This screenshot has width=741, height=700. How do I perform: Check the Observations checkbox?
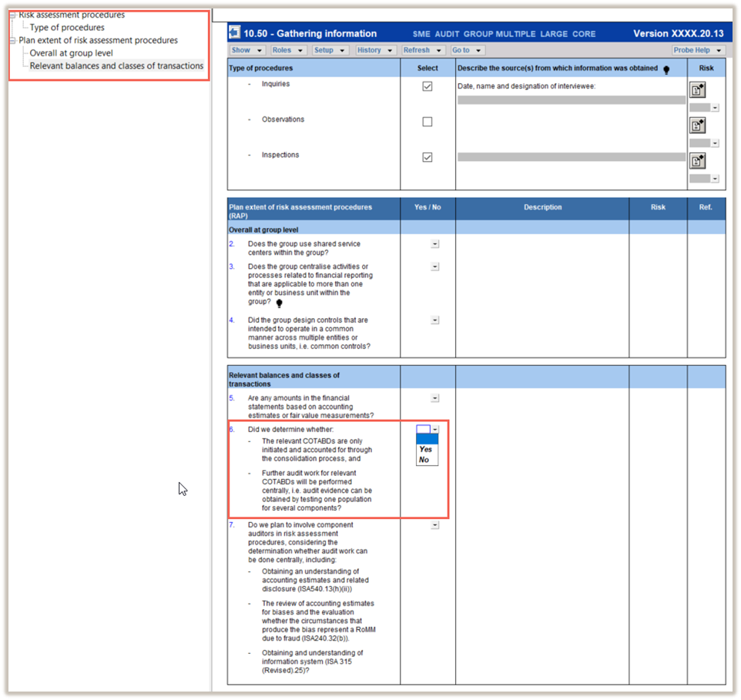[x=427, y=122]
